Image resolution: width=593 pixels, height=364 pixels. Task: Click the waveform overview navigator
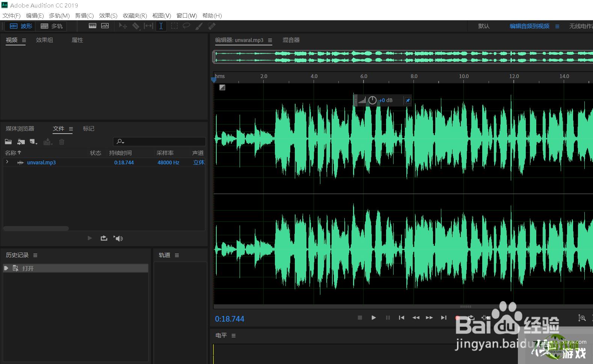(x=403, y=57)
